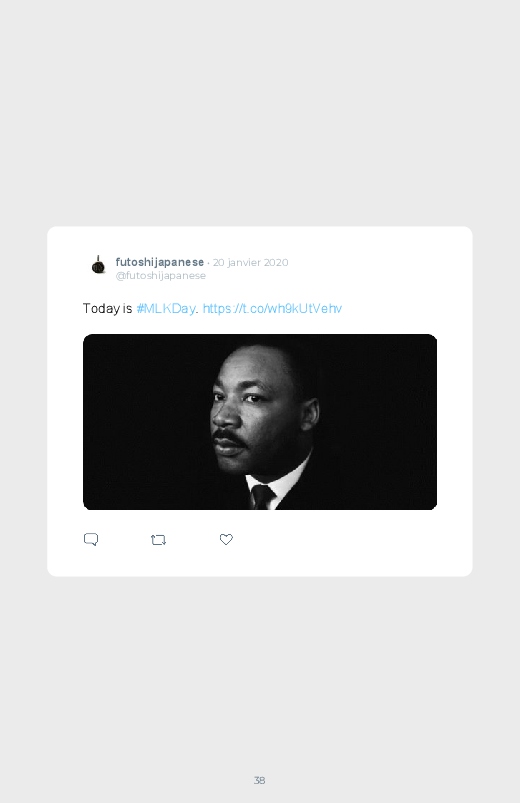The height and width of the screenshot is (803, 520).
Task: Open the #MLKDay hashtag
Action: (x=165, y=308)
